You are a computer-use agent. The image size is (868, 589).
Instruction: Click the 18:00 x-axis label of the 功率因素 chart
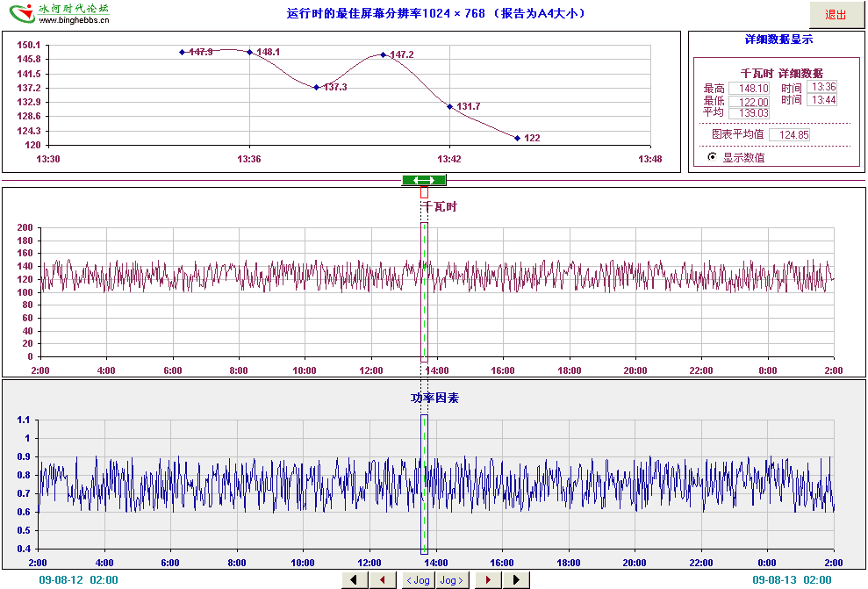tap(568, 563)
